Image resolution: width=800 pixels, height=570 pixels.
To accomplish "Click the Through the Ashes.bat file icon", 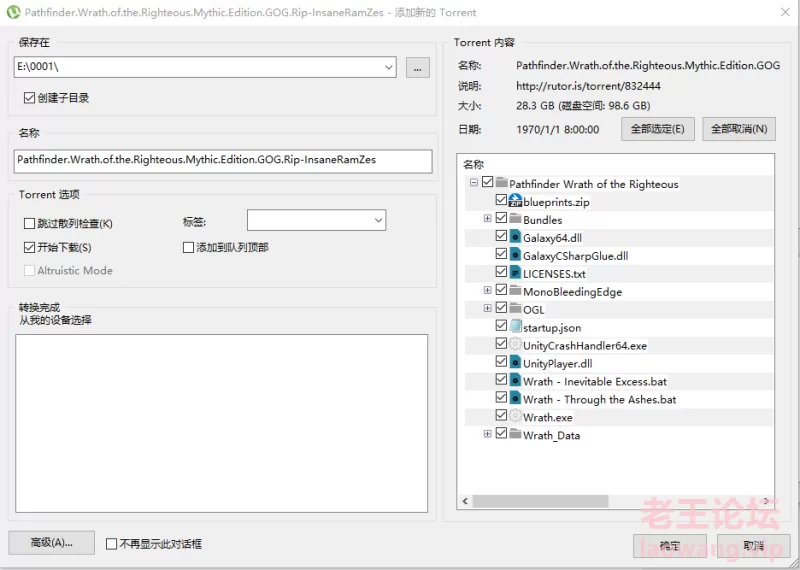I will pos(515,398).
